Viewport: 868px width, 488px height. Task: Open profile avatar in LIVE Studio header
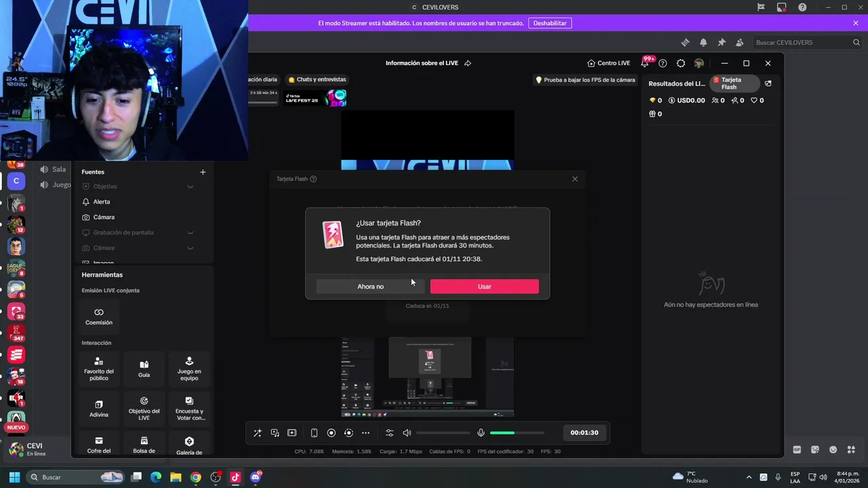click(x=699, y=63)
